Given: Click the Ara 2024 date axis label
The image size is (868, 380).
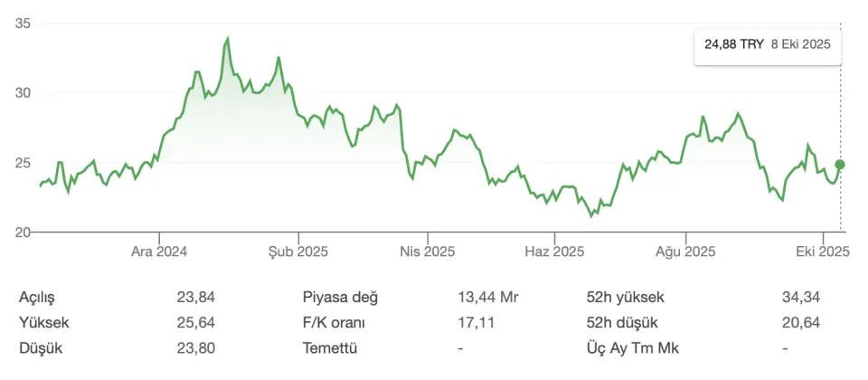Looking at the screenshot, I should (x=158, y=252).
